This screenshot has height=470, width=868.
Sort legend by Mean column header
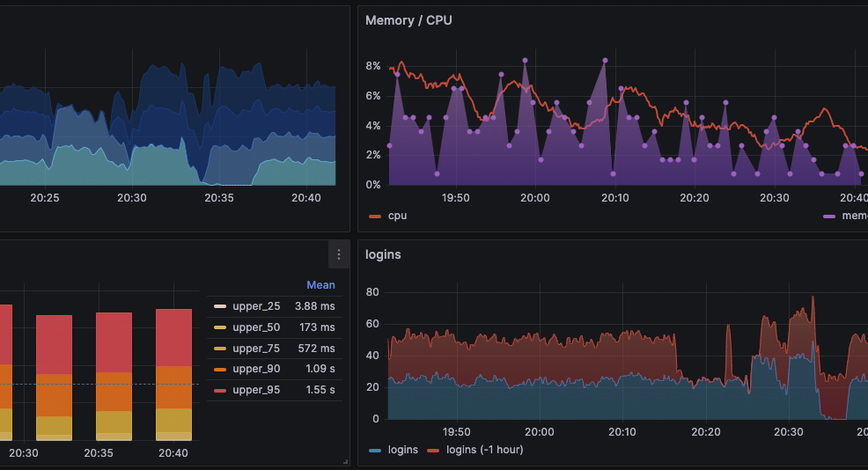click(x=320, y=285)
